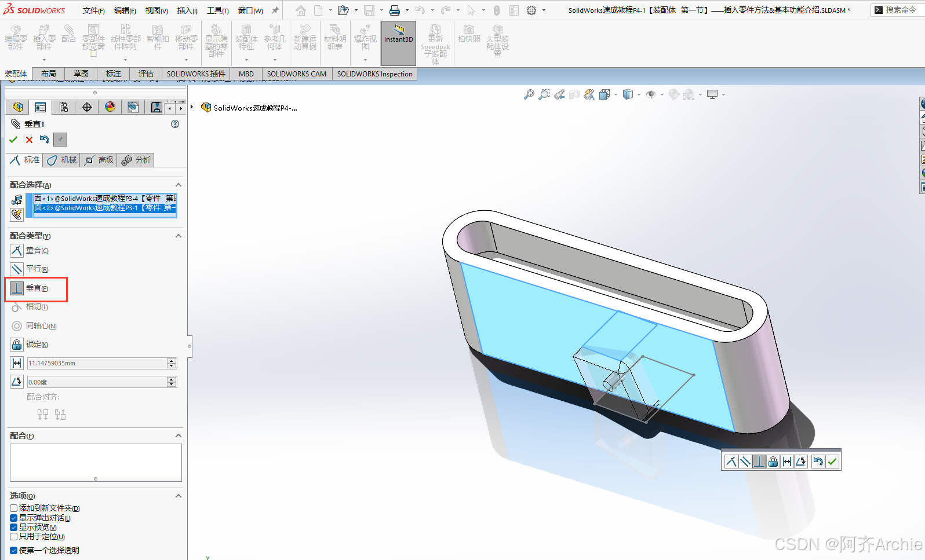Open ConfigurationManager tab icon

point(64,107)
